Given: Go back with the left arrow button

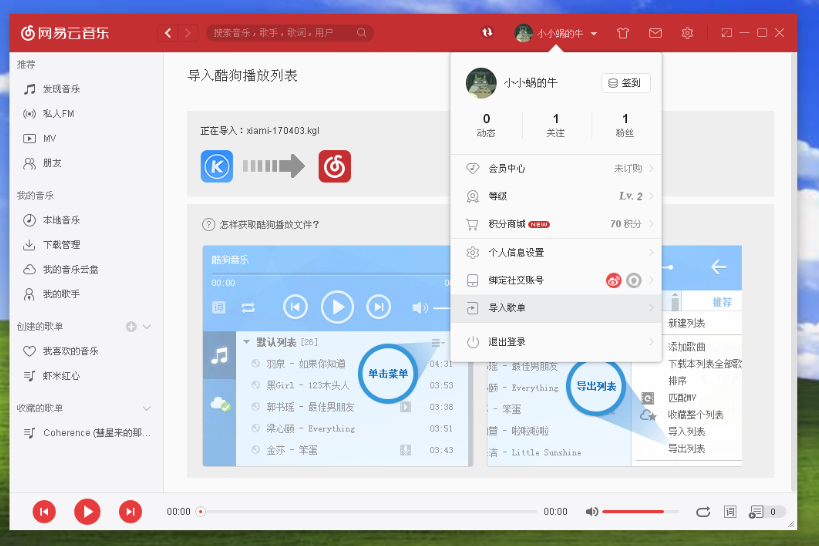Looking at the screenshot, I should click(x=168, y=33).
